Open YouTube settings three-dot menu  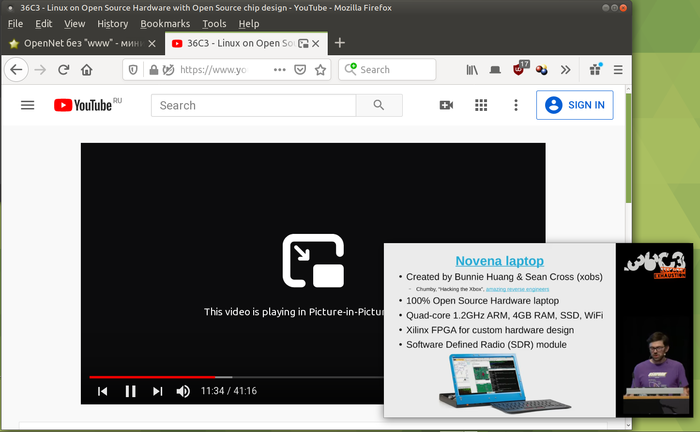coord(516,105)
